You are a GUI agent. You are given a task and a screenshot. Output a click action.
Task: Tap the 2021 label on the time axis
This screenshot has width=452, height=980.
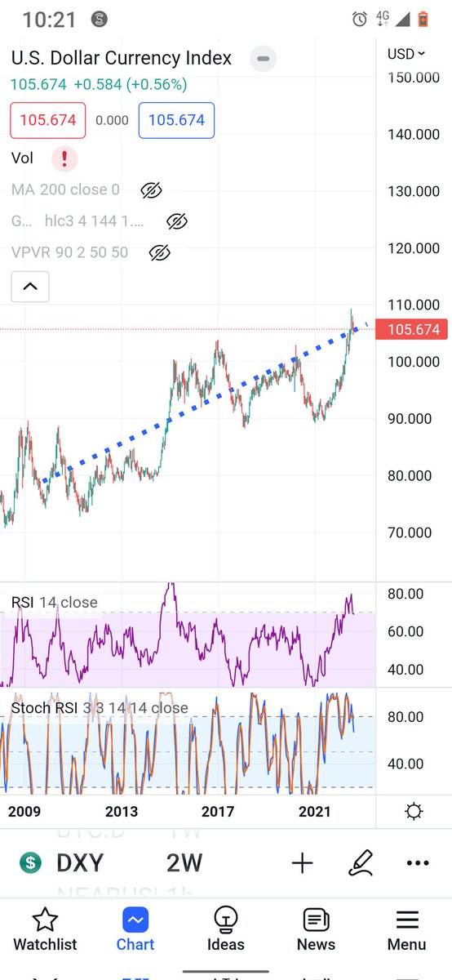coord(315,812)
